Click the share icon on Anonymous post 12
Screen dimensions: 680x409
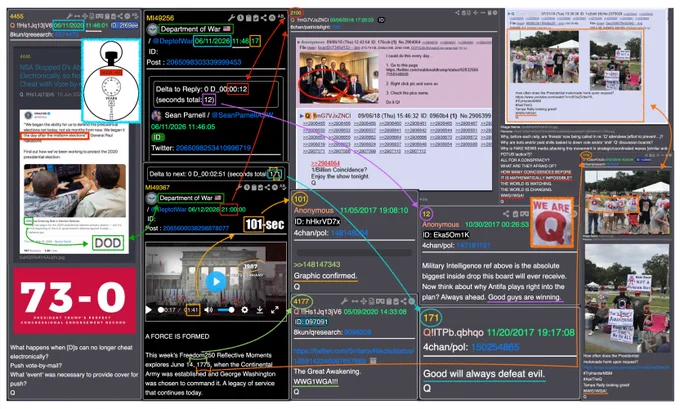506,214
